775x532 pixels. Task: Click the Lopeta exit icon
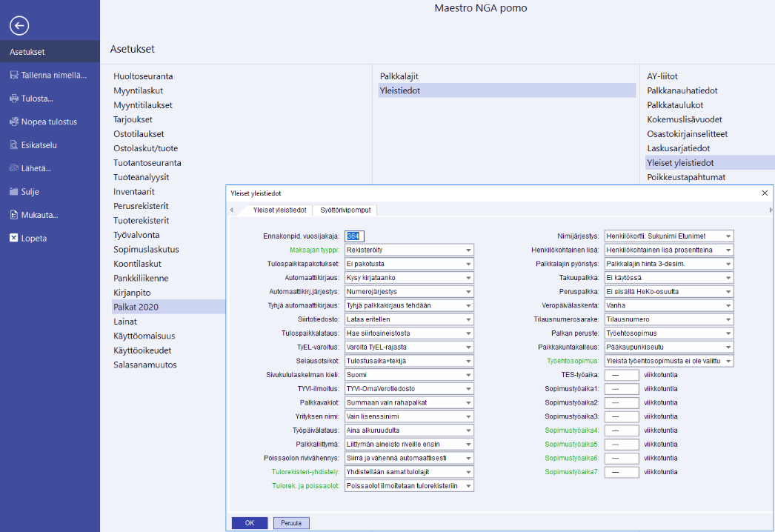pyautogui.click(x=14, y=239)
